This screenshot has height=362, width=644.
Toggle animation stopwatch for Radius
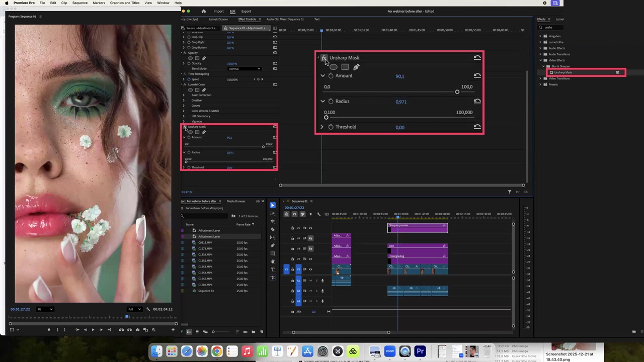(x=331, y=101)
